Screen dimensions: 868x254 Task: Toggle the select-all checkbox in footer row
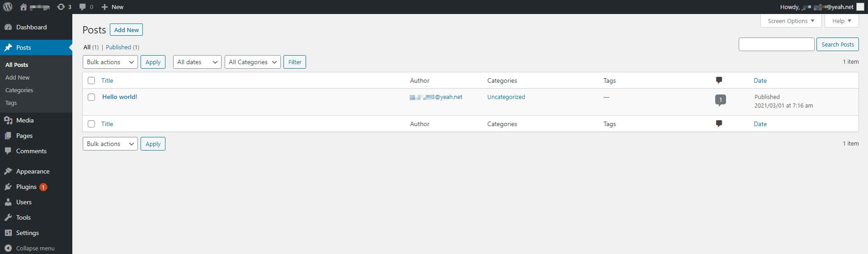pyautogui.click(x=91, y=124)
